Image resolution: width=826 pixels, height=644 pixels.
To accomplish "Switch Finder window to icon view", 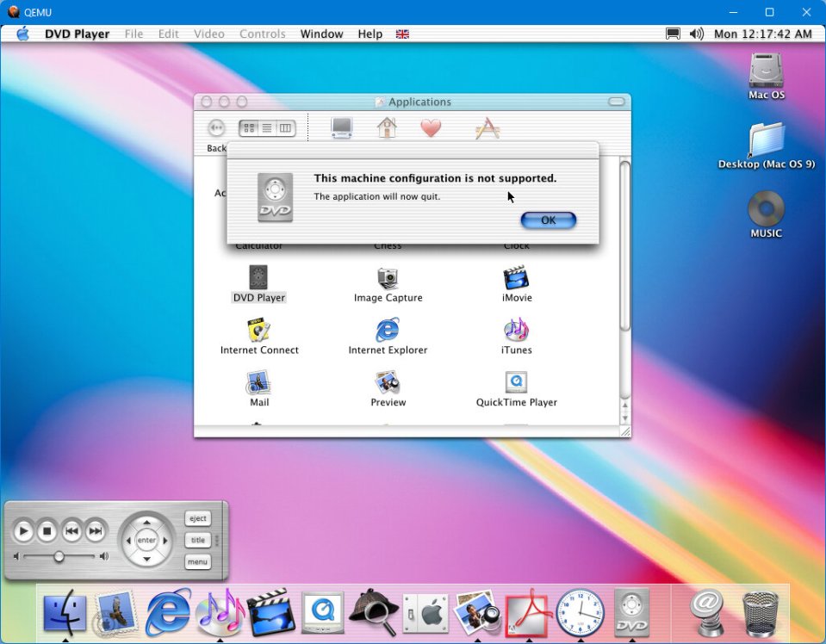I will (x=249, y=128).
